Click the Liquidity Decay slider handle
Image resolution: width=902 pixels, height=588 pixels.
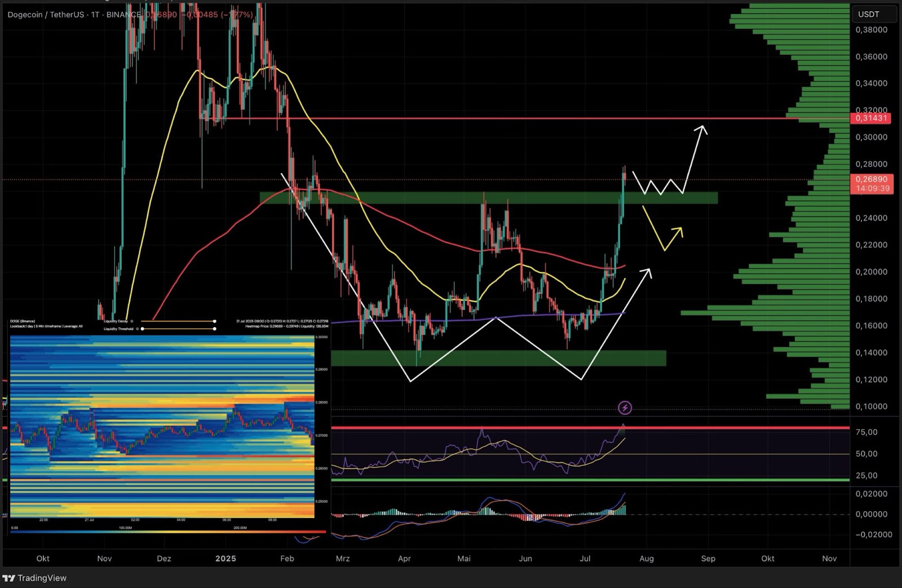(215, 321)
